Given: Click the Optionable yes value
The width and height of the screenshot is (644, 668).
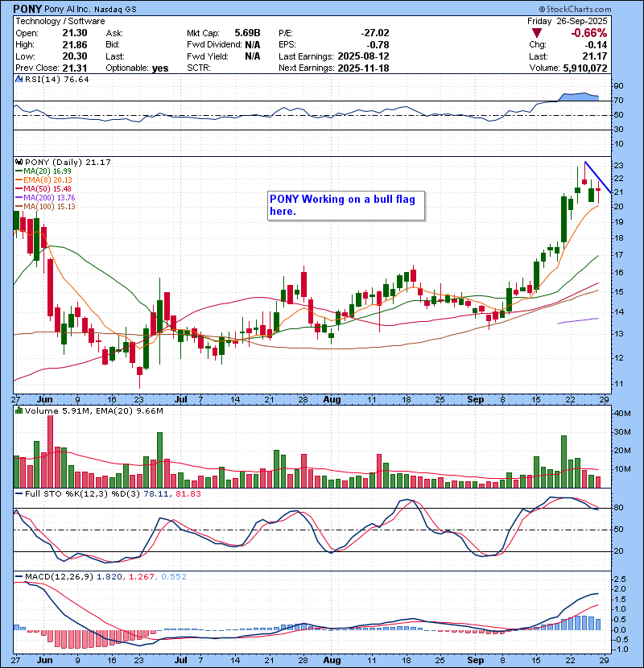Looking at the screenshot, I should (x=160, y=68).
